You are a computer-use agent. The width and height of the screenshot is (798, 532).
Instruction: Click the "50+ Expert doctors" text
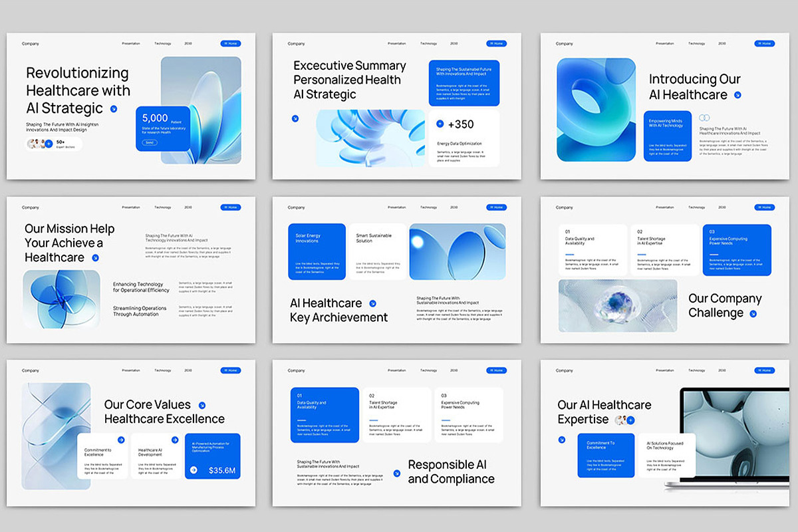pyautogui.click(x=65, y=143)
